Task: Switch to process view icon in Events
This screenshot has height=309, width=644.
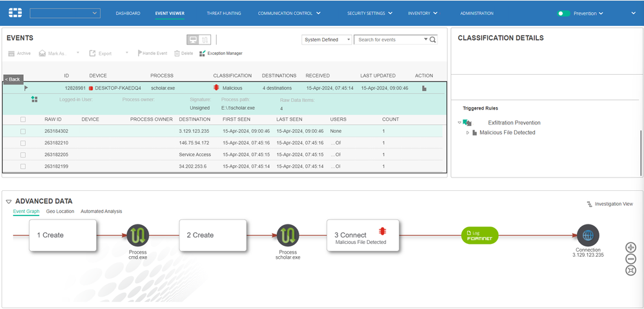Action: (x=205, y=39)
